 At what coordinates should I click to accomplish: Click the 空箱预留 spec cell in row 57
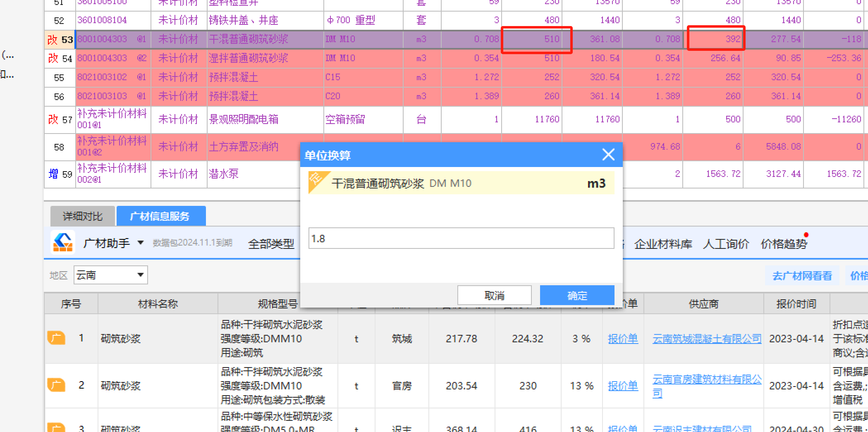pos(363,119)
